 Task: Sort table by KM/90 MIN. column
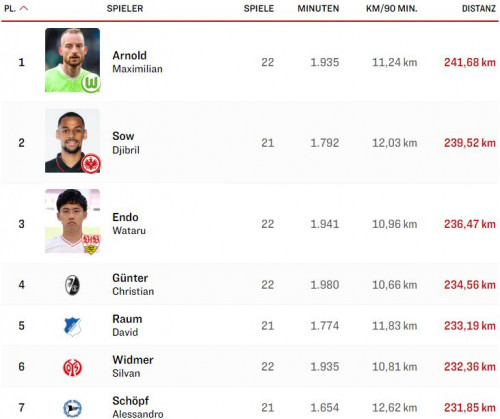click(x=392, y=8)
